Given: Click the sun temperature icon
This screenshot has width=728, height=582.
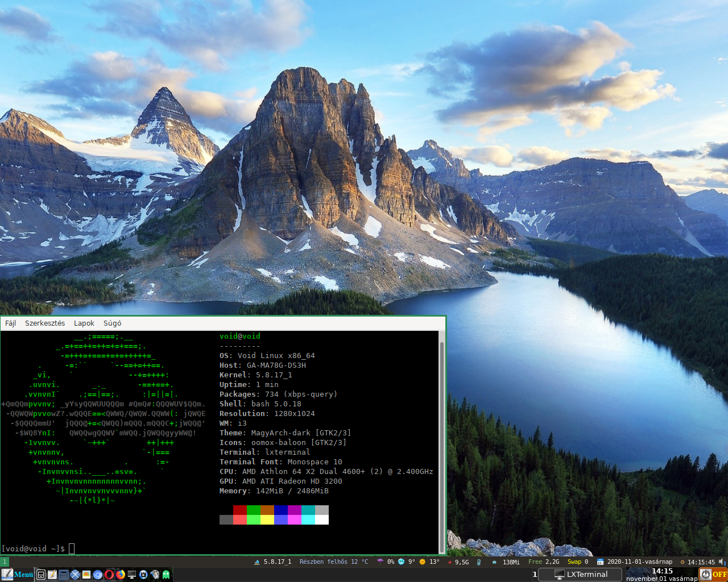Looking at the screenshot, I should pyautogui.click(x=422, y=562).
